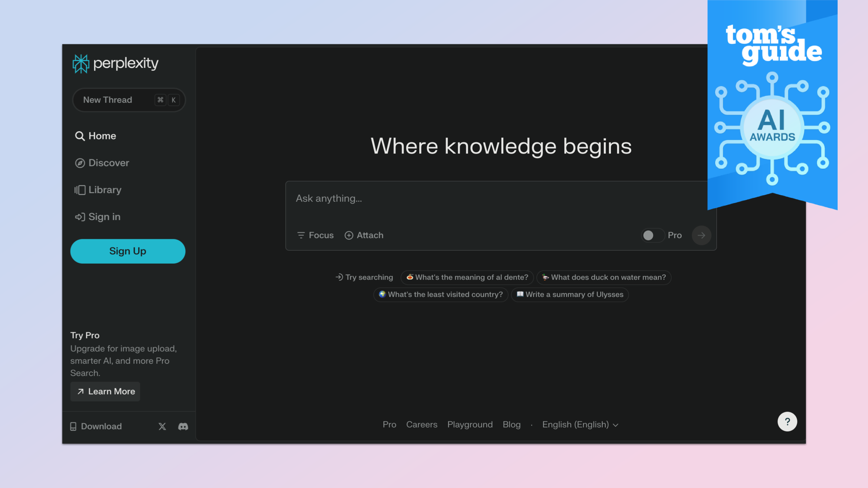Click Learn More under Try Pro
The height and width of the screenshot is (488, 868).
coord(105,391)
